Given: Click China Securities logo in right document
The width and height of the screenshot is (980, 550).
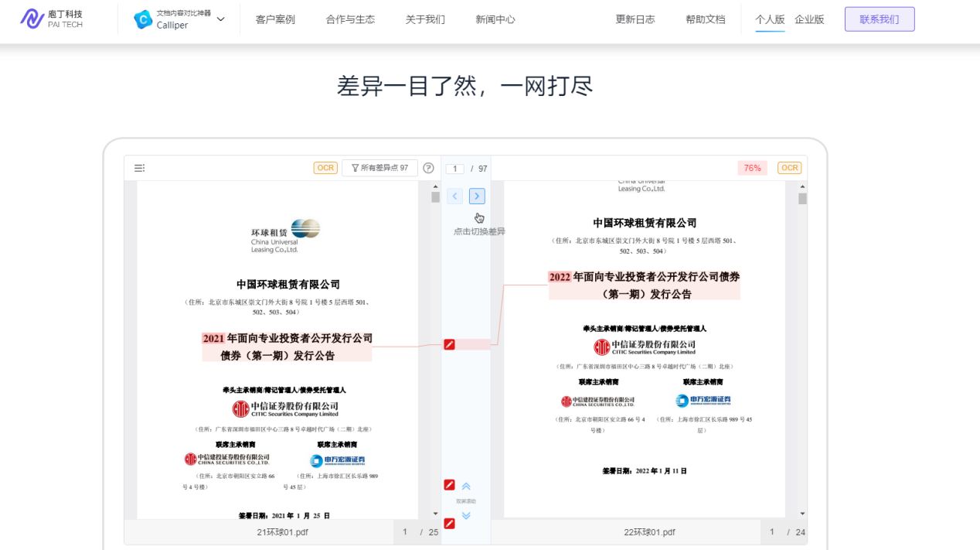Looking at the screenshot, I should tap(597, 401).
